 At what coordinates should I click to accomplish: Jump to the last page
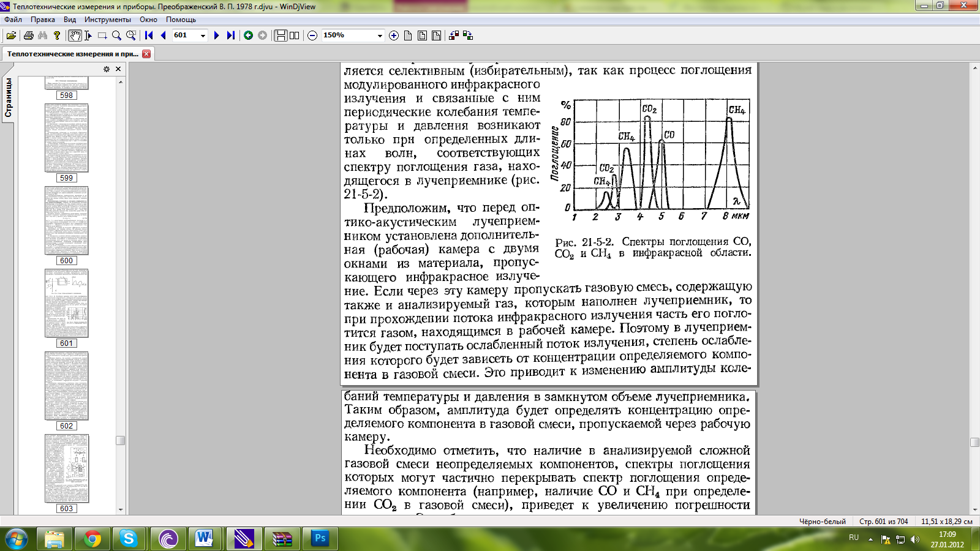pos(230,36)
